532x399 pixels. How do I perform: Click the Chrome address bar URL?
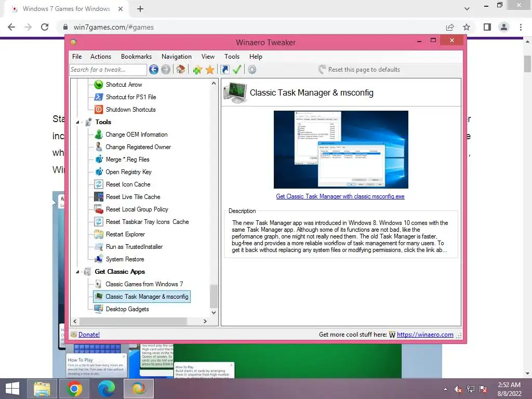pyautogui.click(x=114, y=27)
